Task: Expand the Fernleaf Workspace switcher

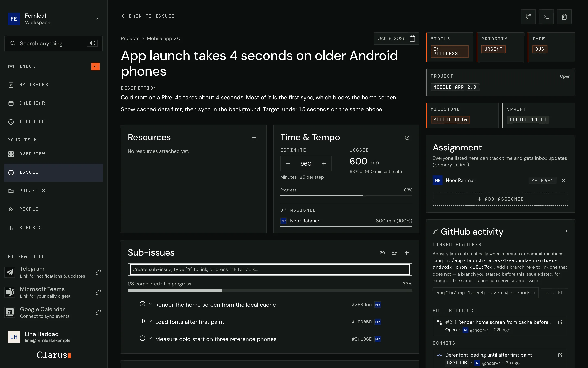Action: point(97,19)
